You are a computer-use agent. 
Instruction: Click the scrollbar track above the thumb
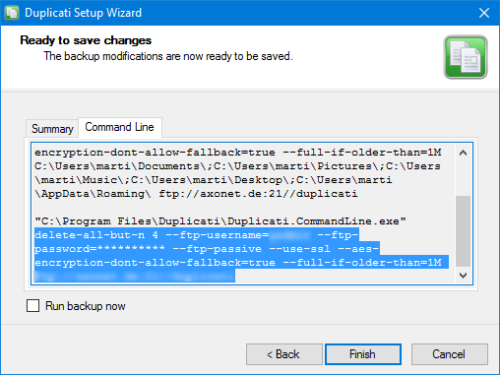(x=463, y=179)
